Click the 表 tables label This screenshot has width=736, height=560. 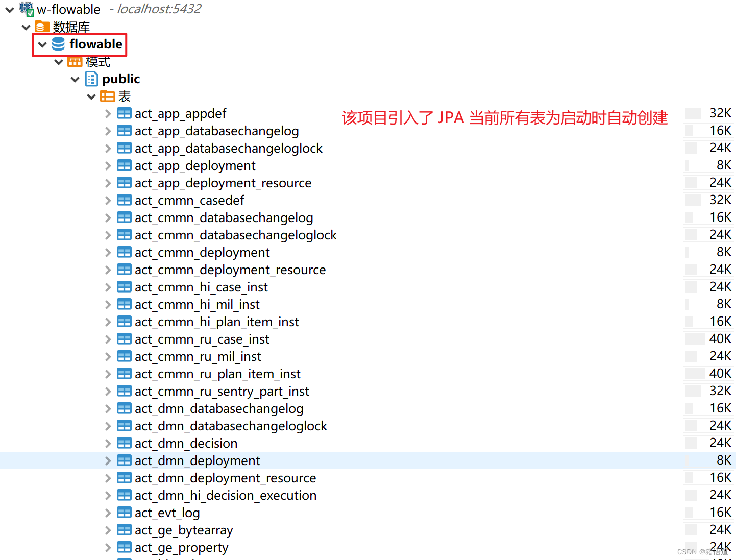(x=125, y=96)
